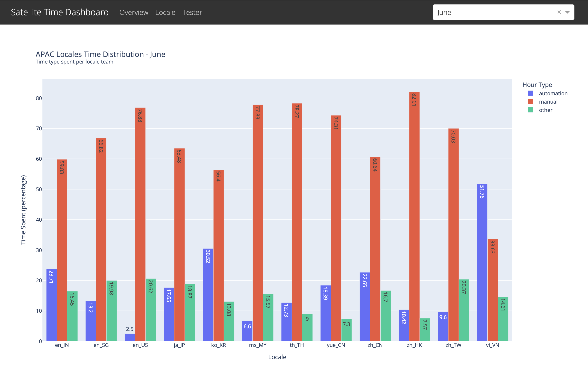Click the ms_MY automation bar 6.6
The width and height of the screenshot is (588, 371).
[x=247, y=331]
